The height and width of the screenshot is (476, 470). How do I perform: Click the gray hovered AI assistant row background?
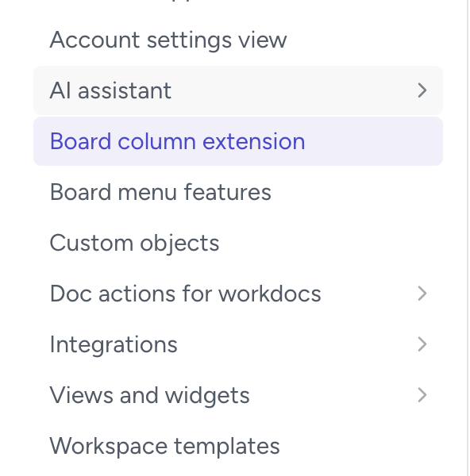[238, 90]
